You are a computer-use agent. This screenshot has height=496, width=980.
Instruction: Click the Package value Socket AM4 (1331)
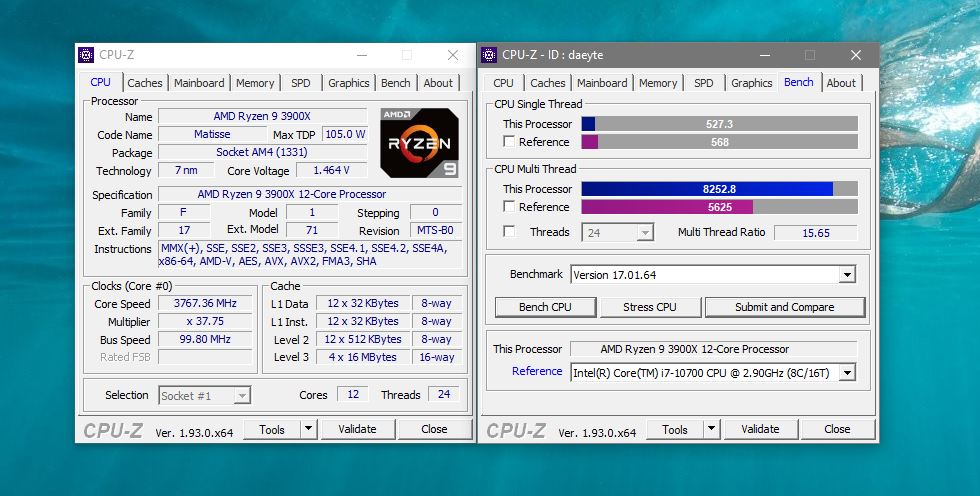pos(262,152)
